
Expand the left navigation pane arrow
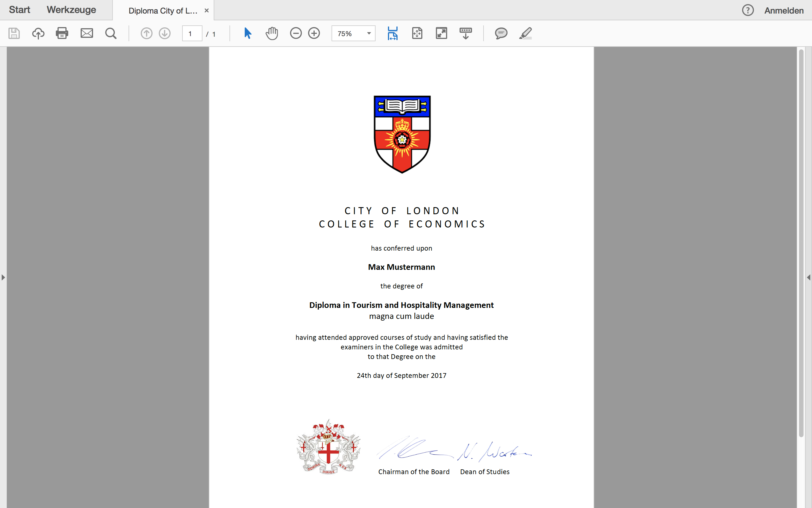[3, 277]
